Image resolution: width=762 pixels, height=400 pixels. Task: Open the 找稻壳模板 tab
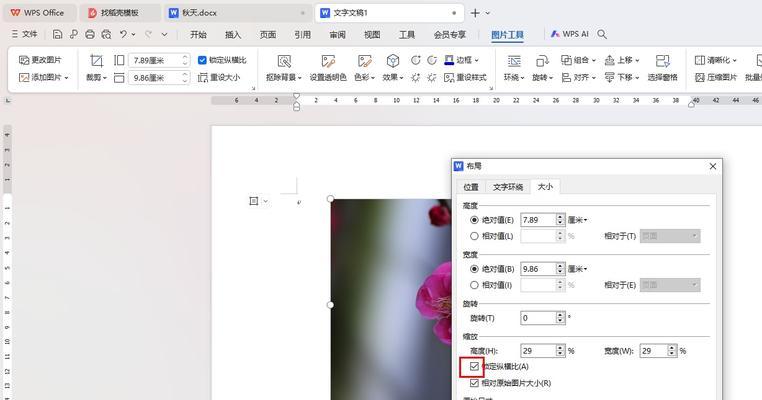tap(119, 13)
